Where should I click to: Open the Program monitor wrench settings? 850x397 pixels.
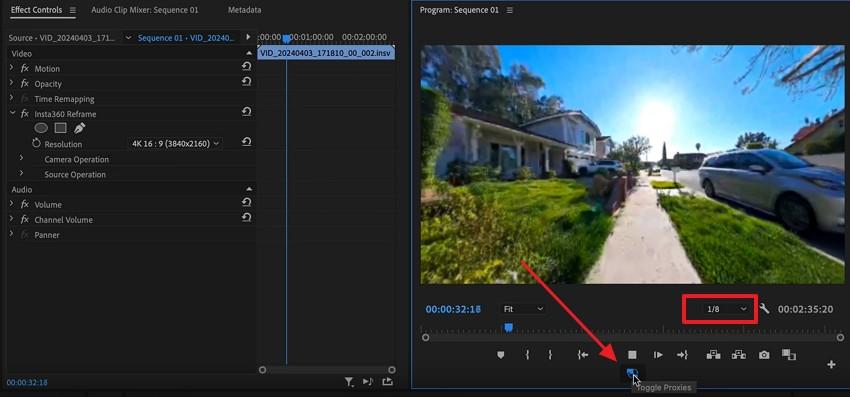tap(764, 309)
